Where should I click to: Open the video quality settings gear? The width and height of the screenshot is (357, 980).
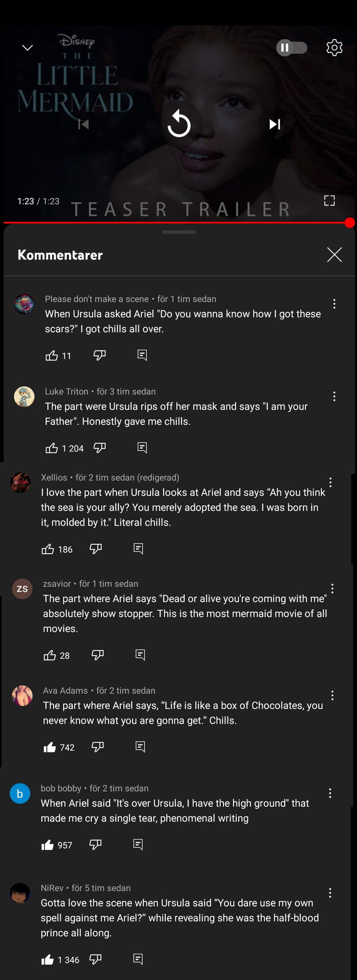click(334, 47)
